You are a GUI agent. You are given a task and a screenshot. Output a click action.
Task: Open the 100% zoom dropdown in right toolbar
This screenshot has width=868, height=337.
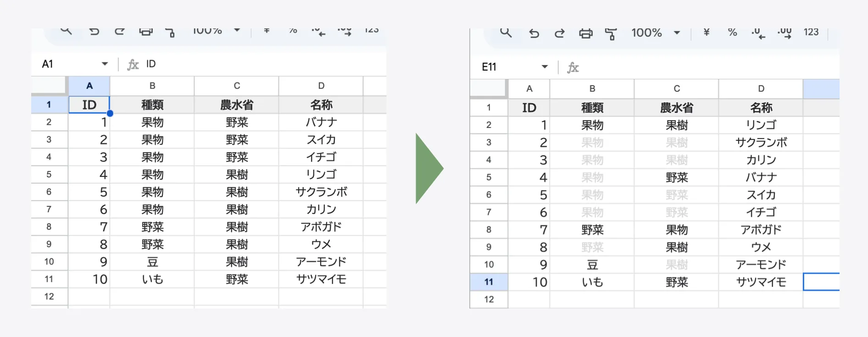677,33
